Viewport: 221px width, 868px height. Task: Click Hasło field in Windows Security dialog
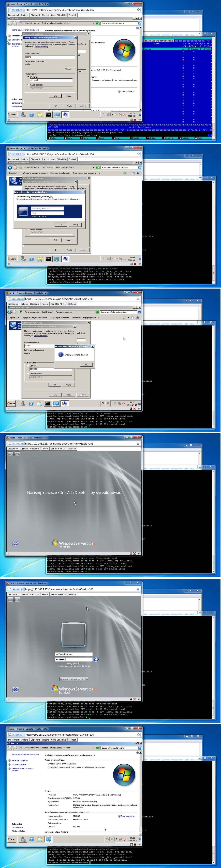47,213
